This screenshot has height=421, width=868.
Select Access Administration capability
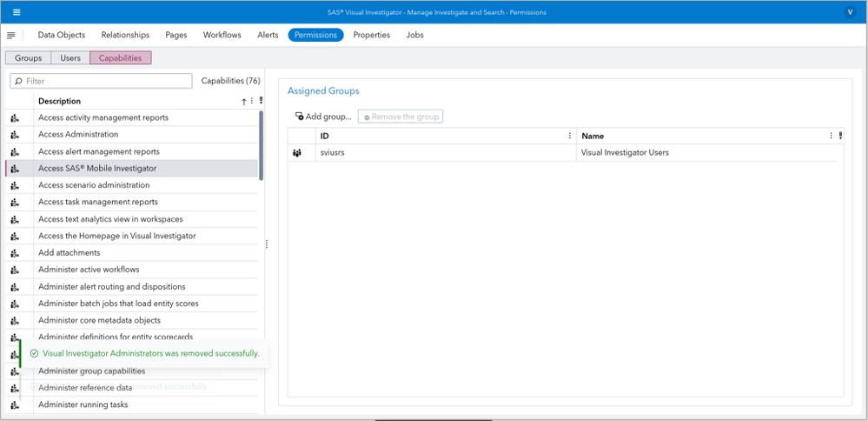click(132, 135)
